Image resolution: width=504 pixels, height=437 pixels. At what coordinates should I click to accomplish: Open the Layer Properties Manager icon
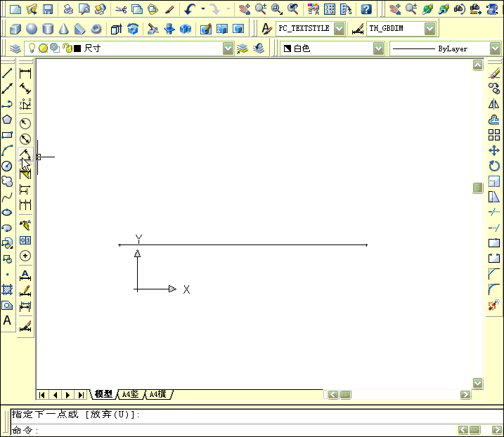pyautogui.click(x=15, y=48)
